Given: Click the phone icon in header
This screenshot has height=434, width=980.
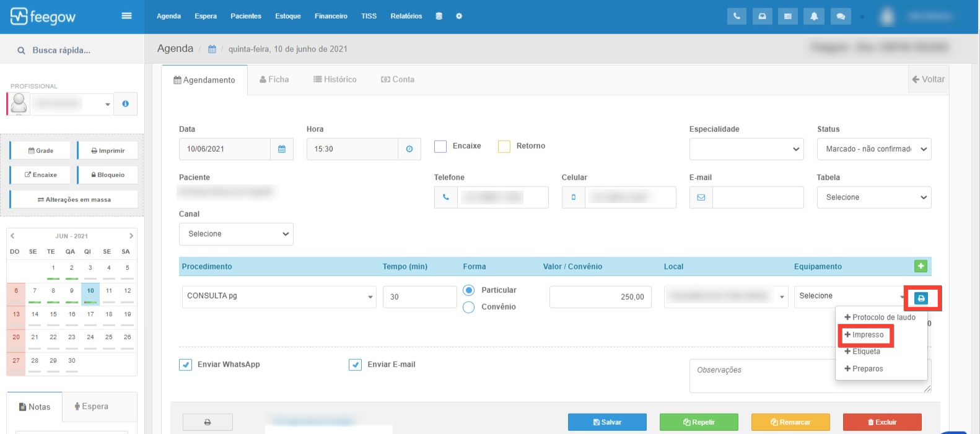Looking at the screenshot, I should (737, 17).
